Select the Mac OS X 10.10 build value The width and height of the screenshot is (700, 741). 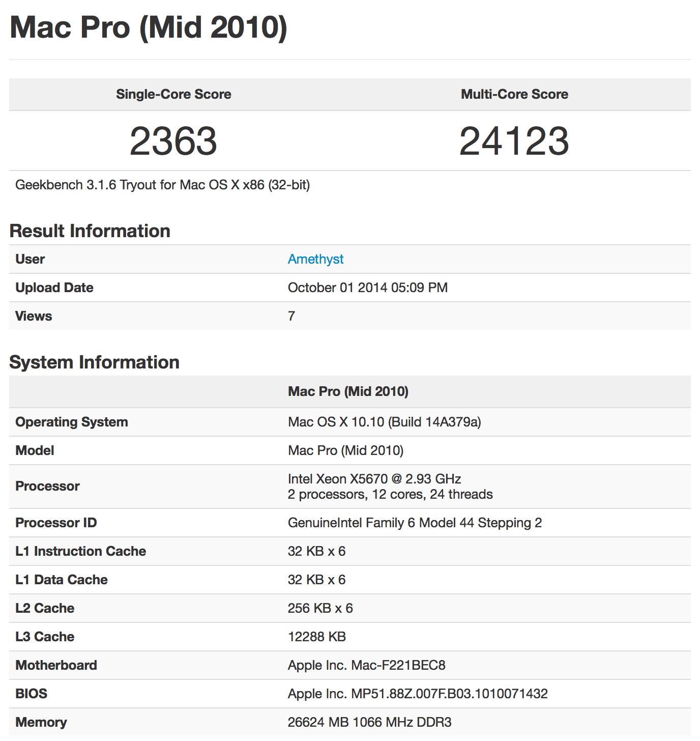pyautogui.click(x=385, y=422)
